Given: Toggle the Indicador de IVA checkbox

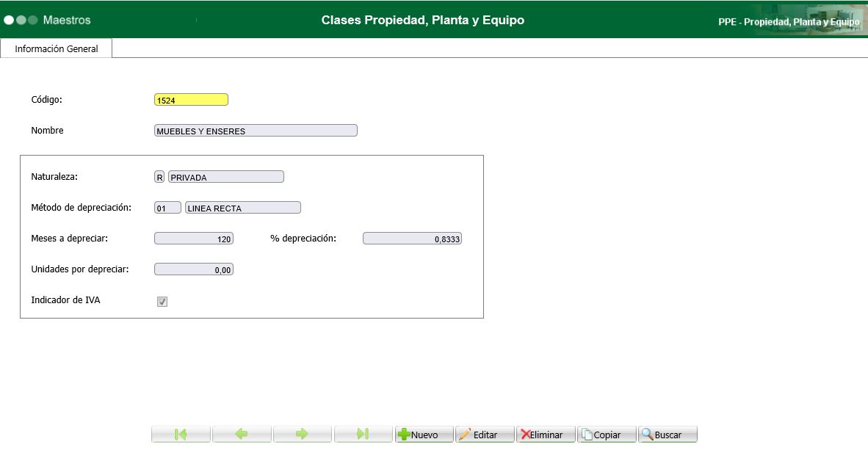Looking at the screenshot, I should pyautogui.click(x=162, y=302).
